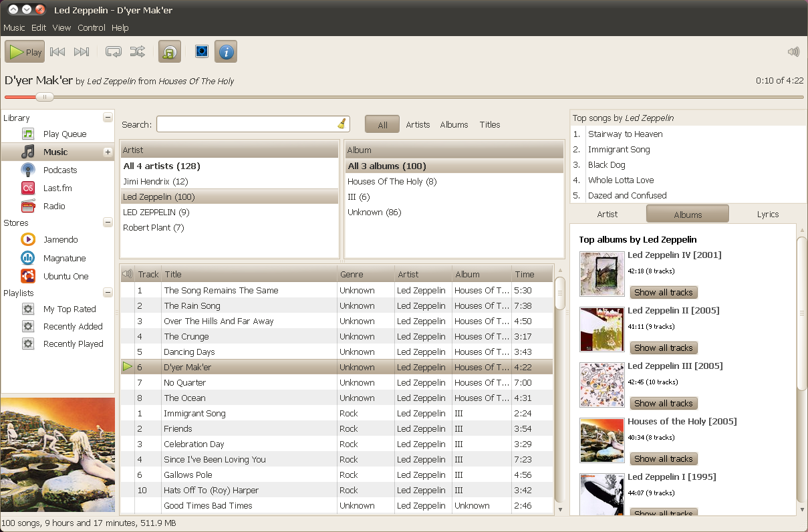Screen dimensions: 808x532
Task: Open the Music menu
Action: pos(14,27)
